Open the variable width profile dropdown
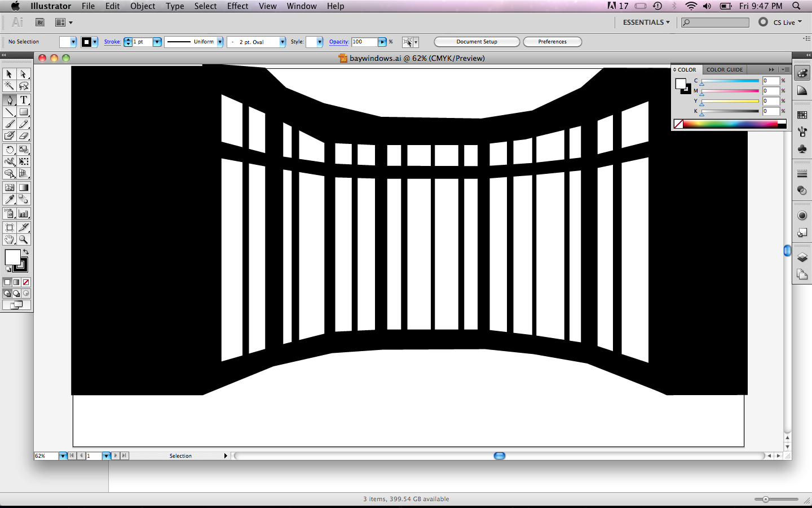Image resolution: width=812 pixels, height=508 pixels. coord(220,42)
